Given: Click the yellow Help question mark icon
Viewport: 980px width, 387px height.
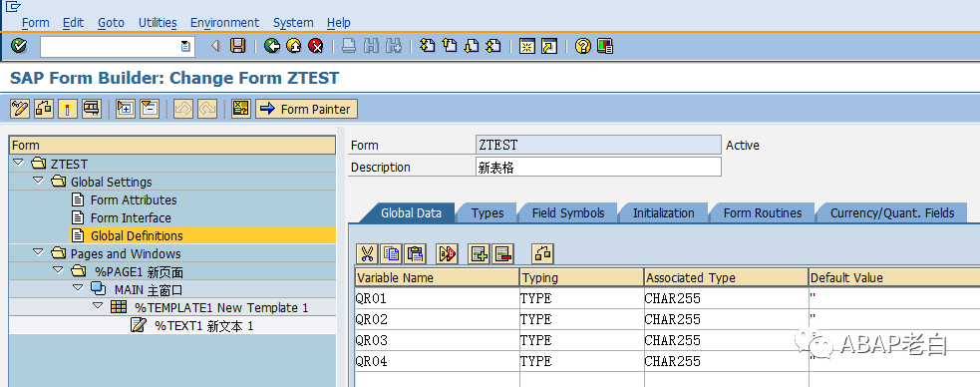Looking at the screenshot, I should tap(583, 46).
